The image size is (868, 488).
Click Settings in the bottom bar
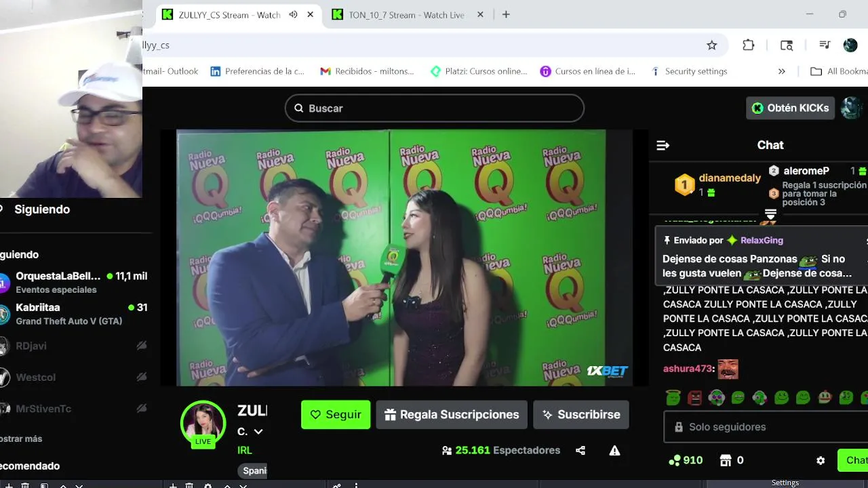785,483
